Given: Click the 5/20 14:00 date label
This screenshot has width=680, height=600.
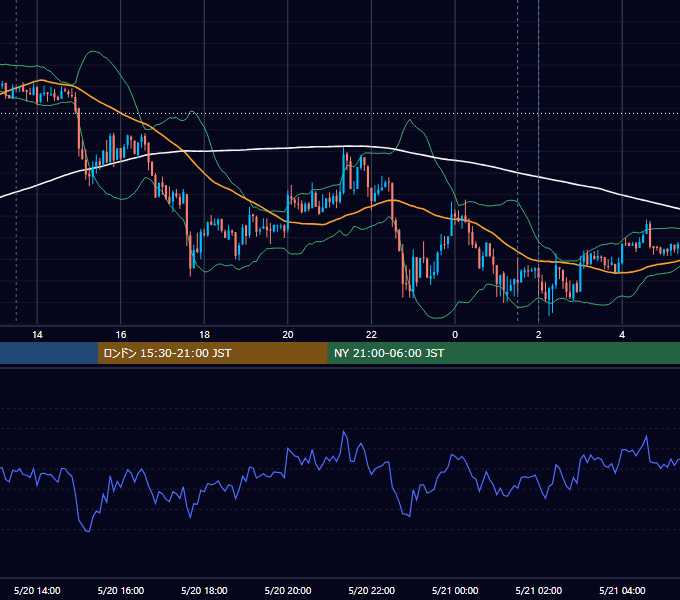Looking at the screenshot, I should [x=37, y=590].
